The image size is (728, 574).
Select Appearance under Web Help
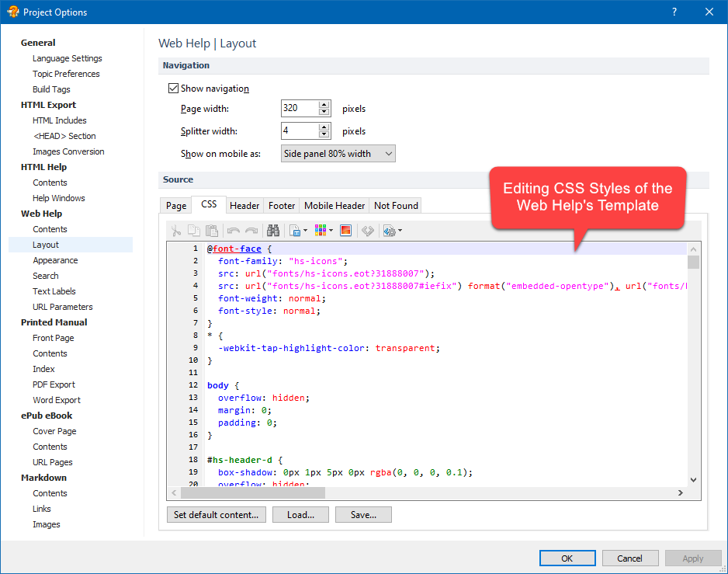point(55,260)
